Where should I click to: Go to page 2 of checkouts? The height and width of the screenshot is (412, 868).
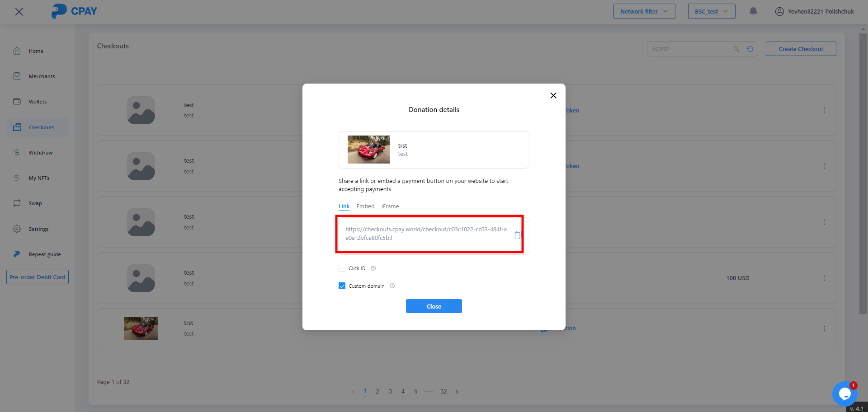click(377, 392)
